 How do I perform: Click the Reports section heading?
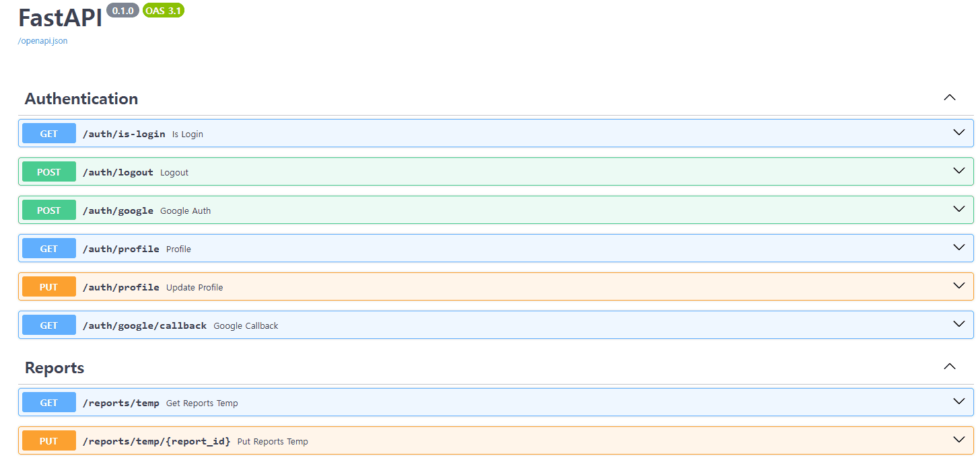click(55, 368)
